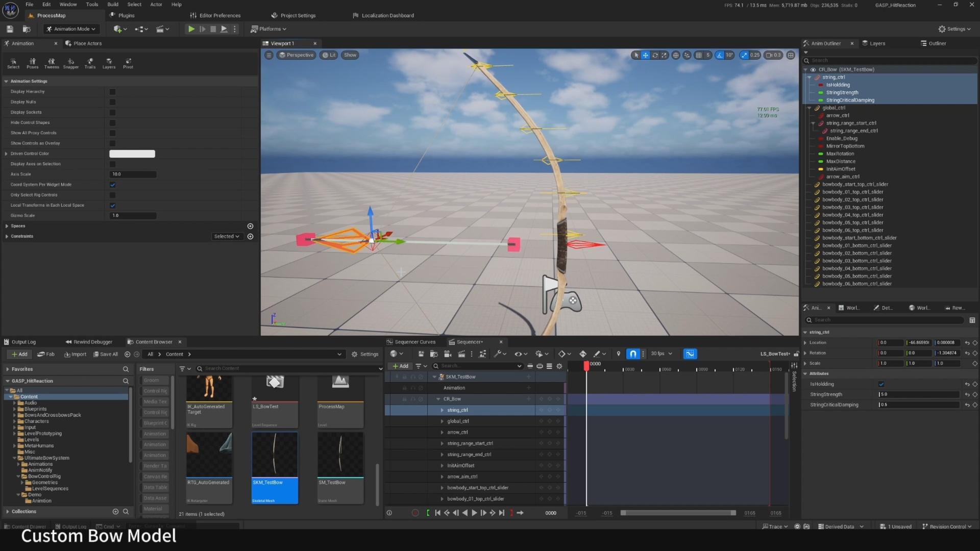This screenshot has height=551, width=980.
Task: Select the Poses animation tool
Action: (32, 63)
